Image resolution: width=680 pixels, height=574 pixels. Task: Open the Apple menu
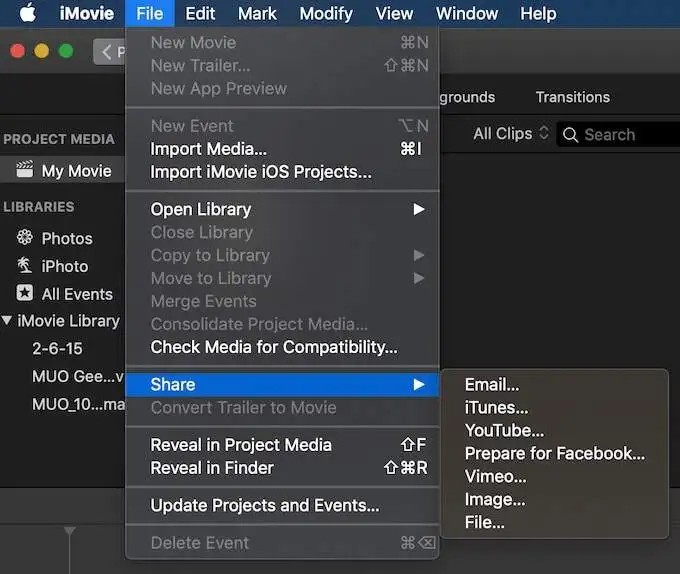[x=28, y=13]
